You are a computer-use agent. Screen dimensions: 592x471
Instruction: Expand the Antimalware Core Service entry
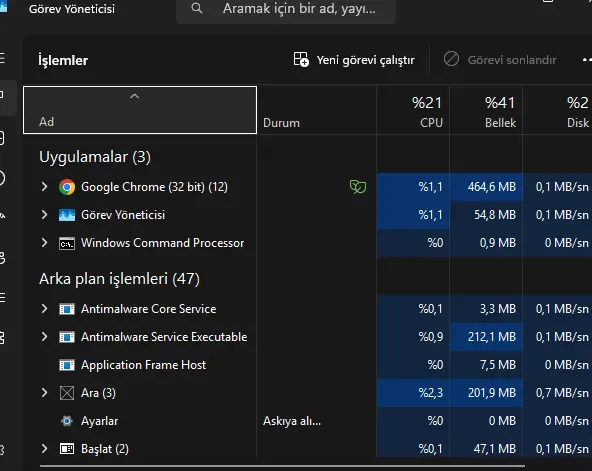click(x=44, y=309)
